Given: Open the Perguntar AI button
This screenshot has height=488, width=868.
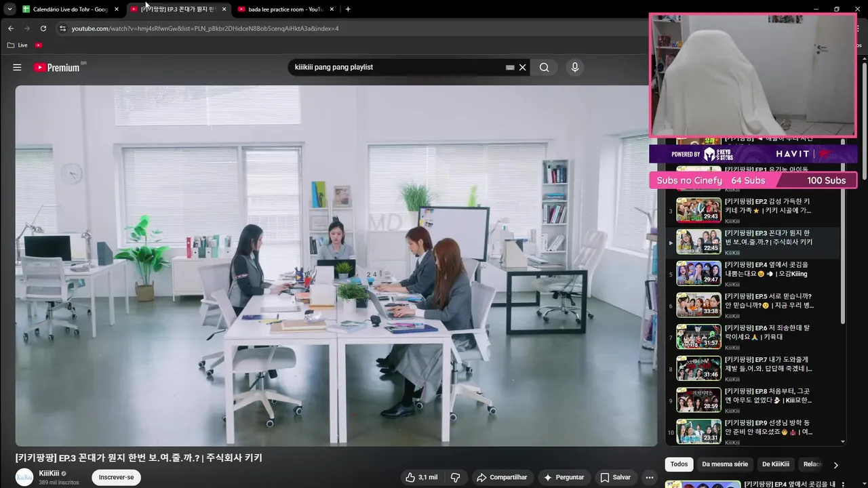Looking at the screenshot, I should 564,477.
